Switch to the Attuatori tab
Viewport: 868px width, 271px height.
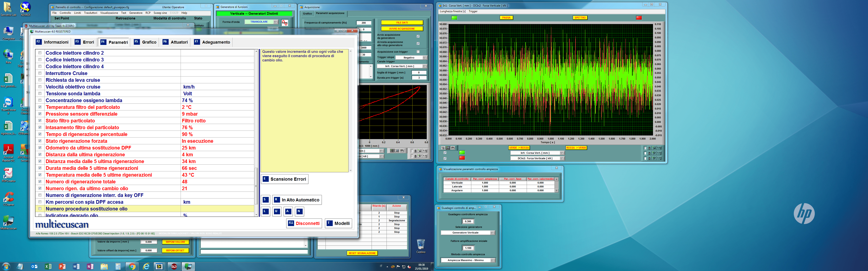pyautogui.click(x=175, y=42)
